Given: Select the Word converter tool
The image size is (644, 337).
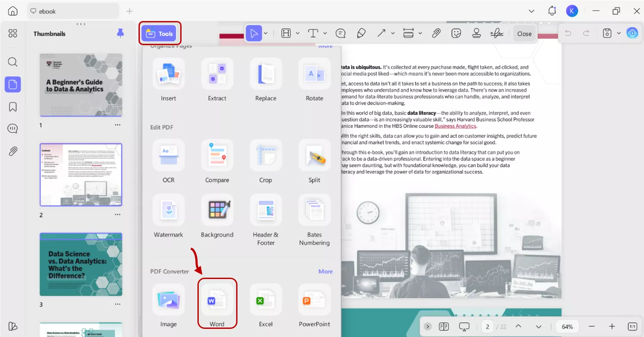Looking at the screenshot, I should click(217, 300).
